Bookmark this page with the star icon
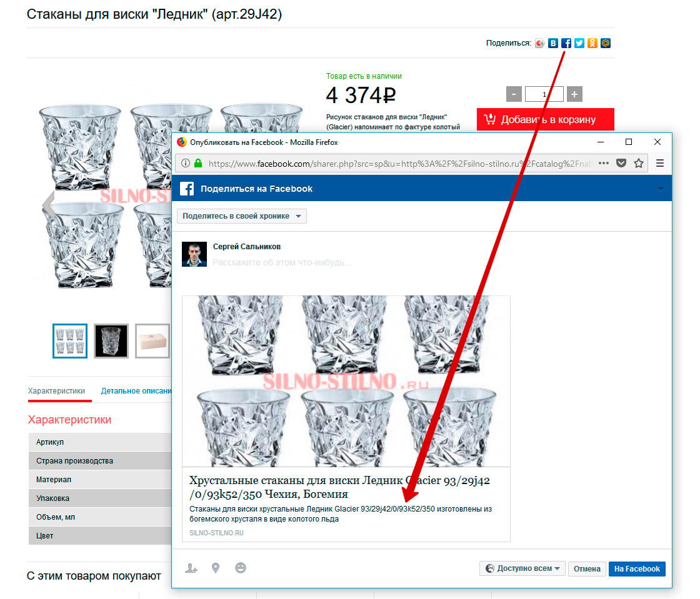This screenshot has height=599, width=700. coord(639,163)
